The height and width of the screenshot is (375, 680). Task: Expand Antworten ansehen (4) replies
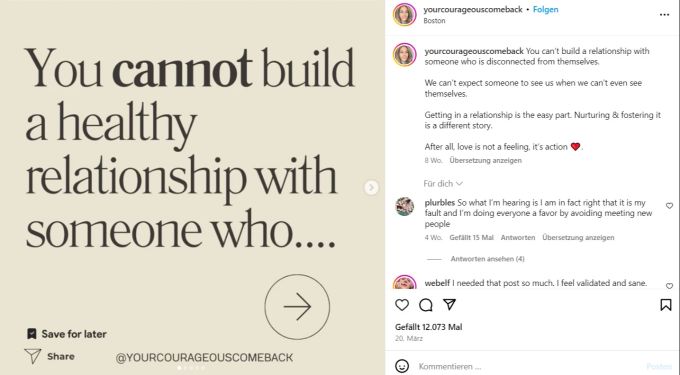click(487, 259)
